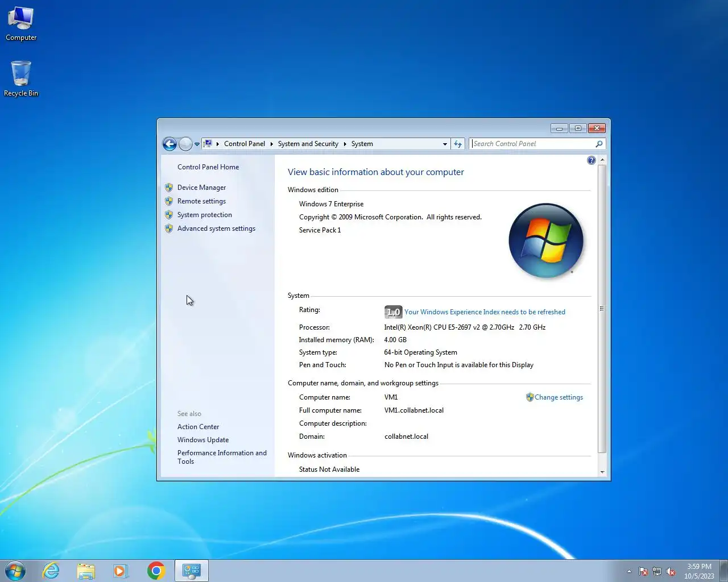Image resolution: width=728 pixels, height=582 pixels.
Task: Expand the arrow after Control Panel breadcrumb
Action: click(271, 144)
